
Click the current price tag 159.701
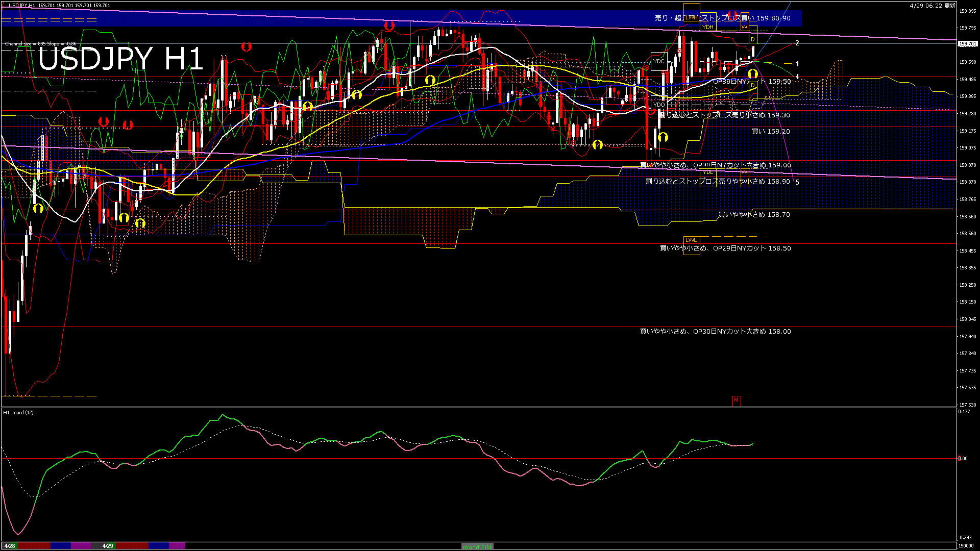click(x=967, y=44)
